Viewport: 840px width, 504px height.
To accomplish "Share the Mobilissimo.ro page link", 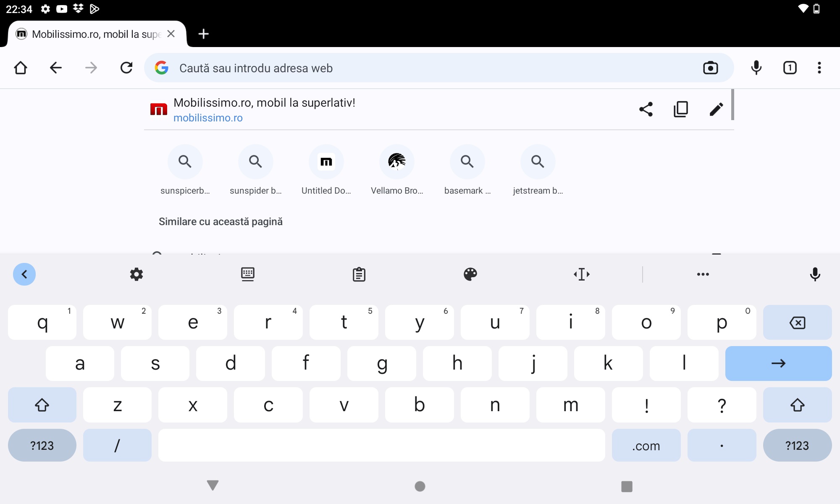I will 646,109.
